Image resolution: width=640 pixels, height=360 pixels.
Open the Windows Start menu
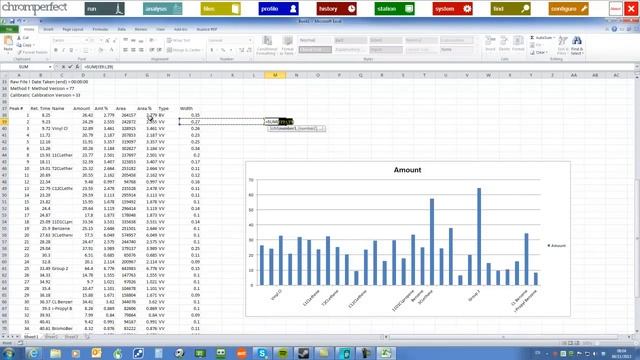(x=8, y=353)
